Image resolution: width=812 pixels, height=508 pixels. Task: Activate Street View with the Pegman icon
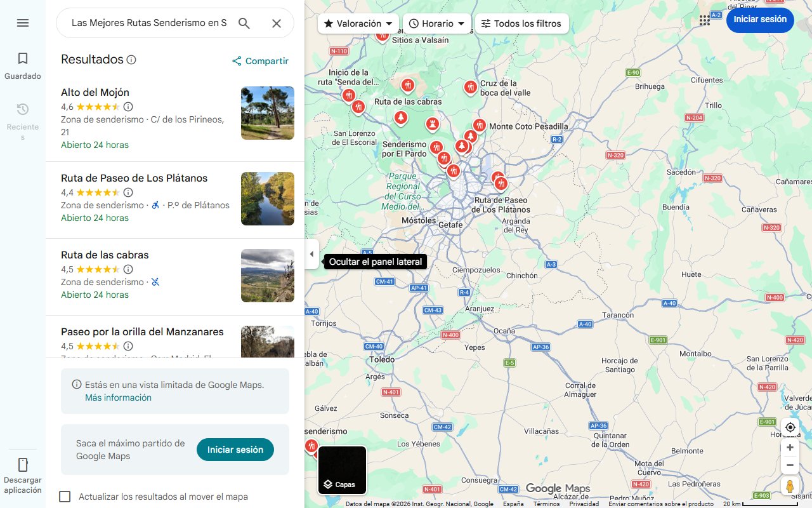click(x=790, y=486)
